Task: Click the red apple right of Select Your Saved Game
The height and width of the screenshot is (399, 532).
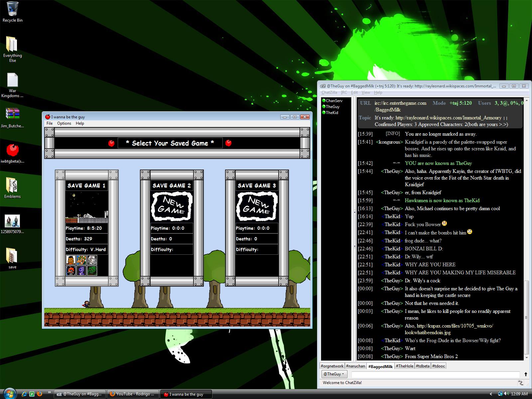Action: pos(228,143)
